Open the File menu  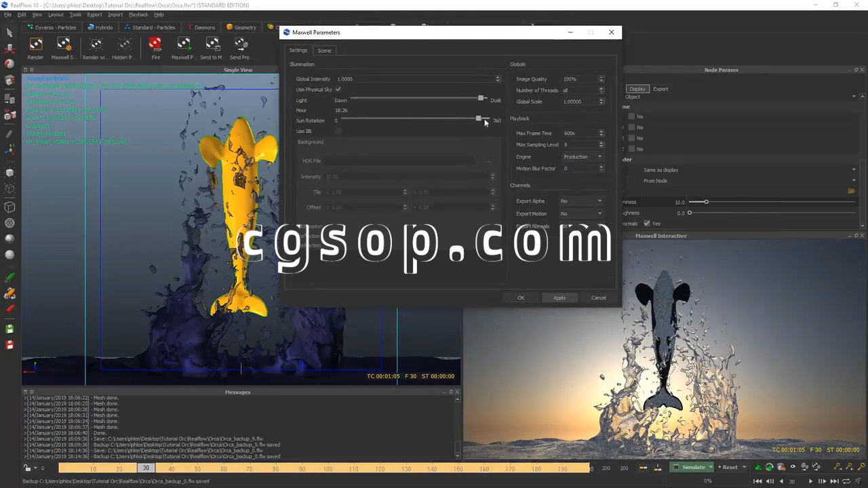tap(7, 14)
